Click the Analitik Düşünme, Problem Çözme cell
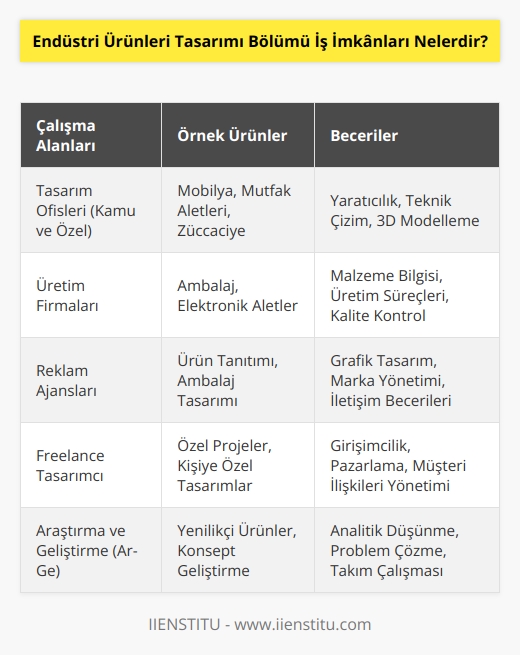Image resolution: width=520 pixels, height=655 pixels. pos(407,550)
